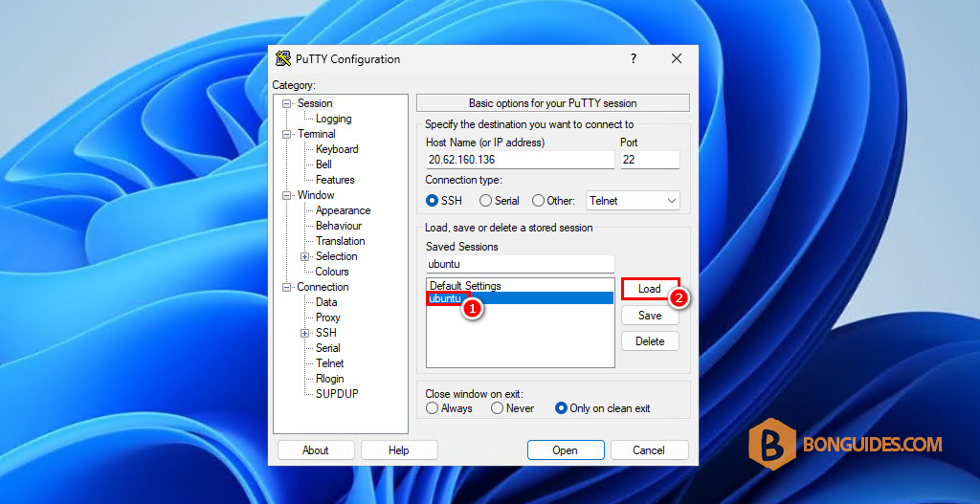Open the Telnet category in tree
This screenshot has height=504, width=980.
coord(330,363)
